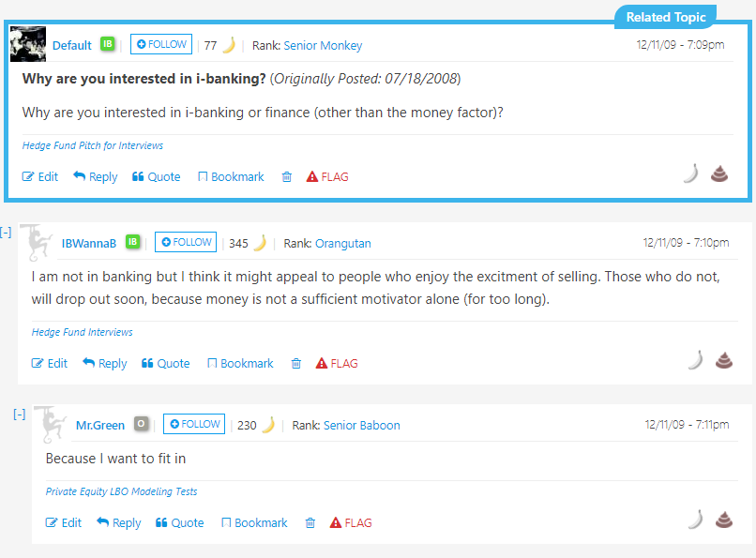The image size is (756, 558).
Task: Toggle Follow for user Mr.Green
Action: pyautogui.click(x=194, y=425)
